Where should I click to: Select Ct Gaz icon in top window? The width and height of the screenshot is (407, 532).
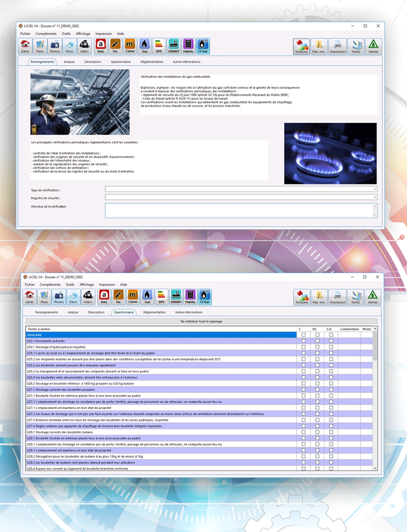coord(203,46)
